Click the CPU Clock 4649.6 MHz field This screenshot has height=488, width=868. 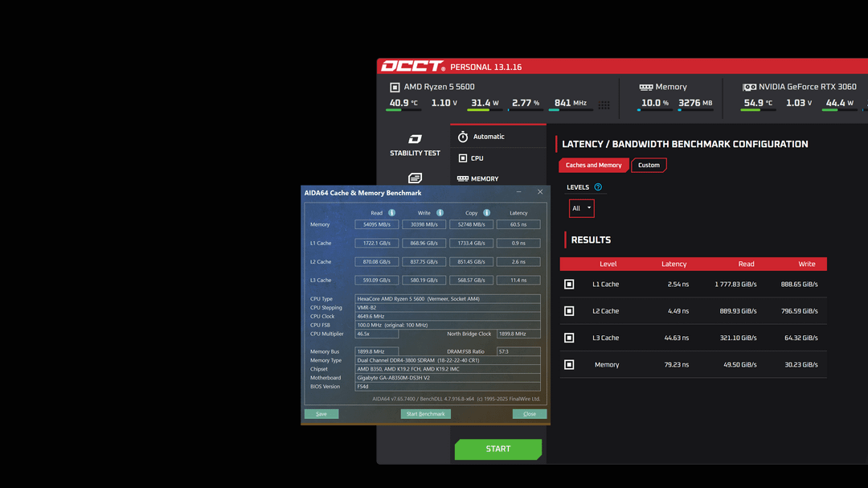pos(448,316)
